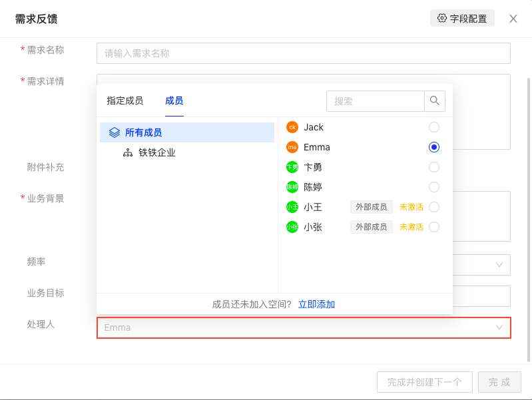
Task: Open the 处理人 dropdown showing Emma
Action: [304, 327]
